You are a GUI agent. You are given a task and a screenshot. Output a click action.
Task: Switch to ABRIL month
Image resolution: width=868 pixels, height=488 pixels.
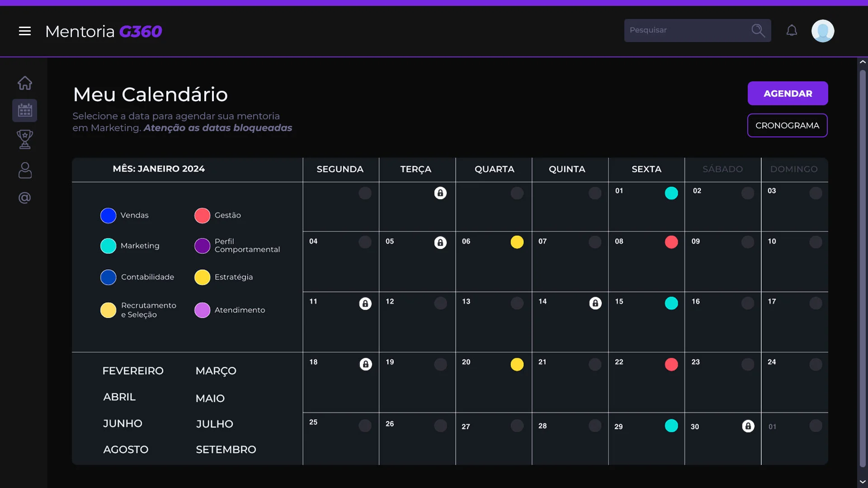pos(119,397)
